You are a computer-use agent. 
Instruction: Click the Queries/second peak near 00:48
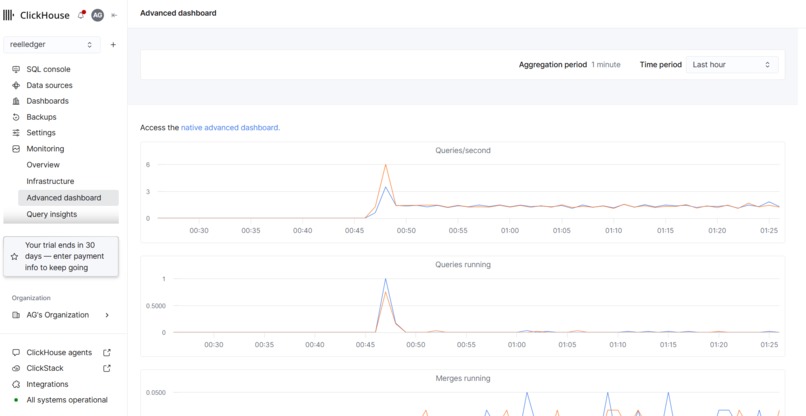coord(386,165)
